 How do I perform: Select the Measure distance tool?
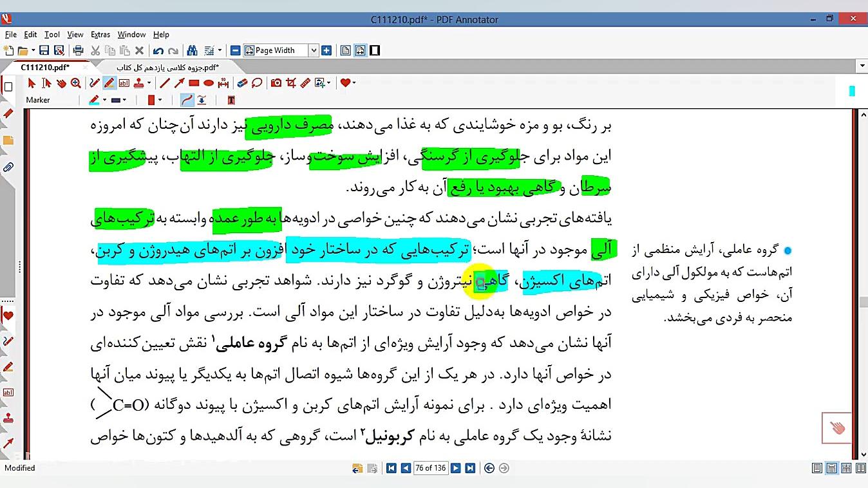coord(223,83)
